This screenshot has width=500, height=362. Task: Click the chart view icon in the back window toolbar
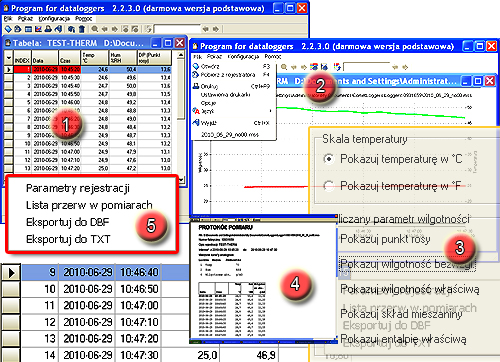point(38,29)
